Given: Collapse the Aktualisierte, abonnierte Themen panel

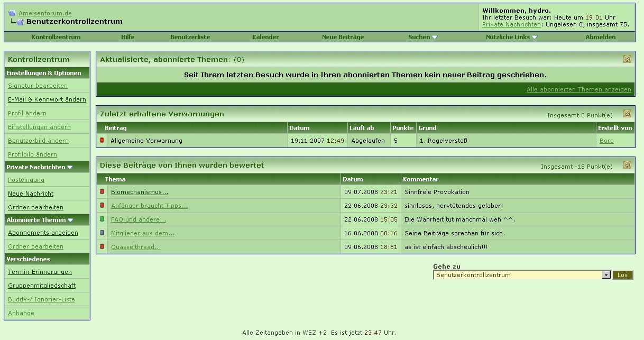Looking at the screenshot, I should [x=627, y=59].
